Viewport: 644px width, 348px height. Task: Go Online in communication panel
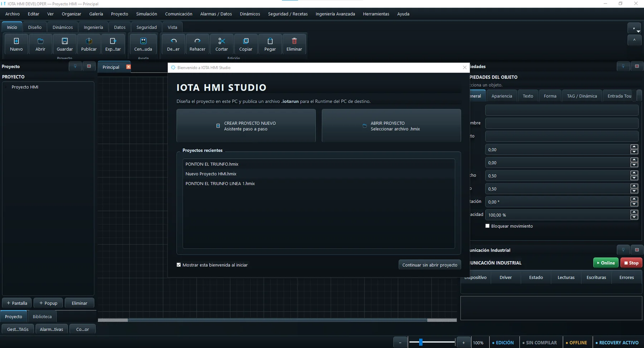pyautogui.click(x=606, y=263)
